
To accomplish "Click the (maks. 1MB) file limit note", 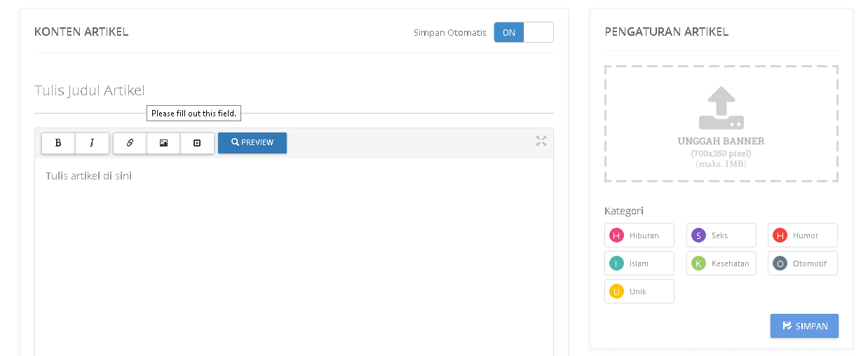I will 721,164.
